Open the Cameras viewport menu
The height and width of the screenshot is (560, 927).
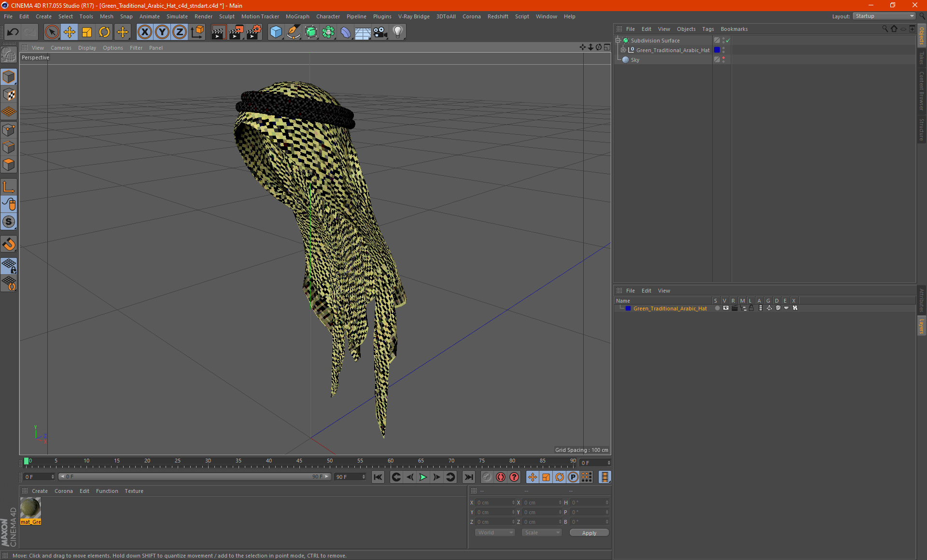(61, 48)
